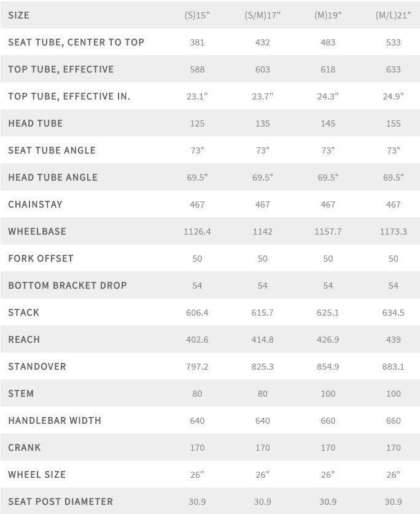Select the WHEELBASE row label

(37, 232)
